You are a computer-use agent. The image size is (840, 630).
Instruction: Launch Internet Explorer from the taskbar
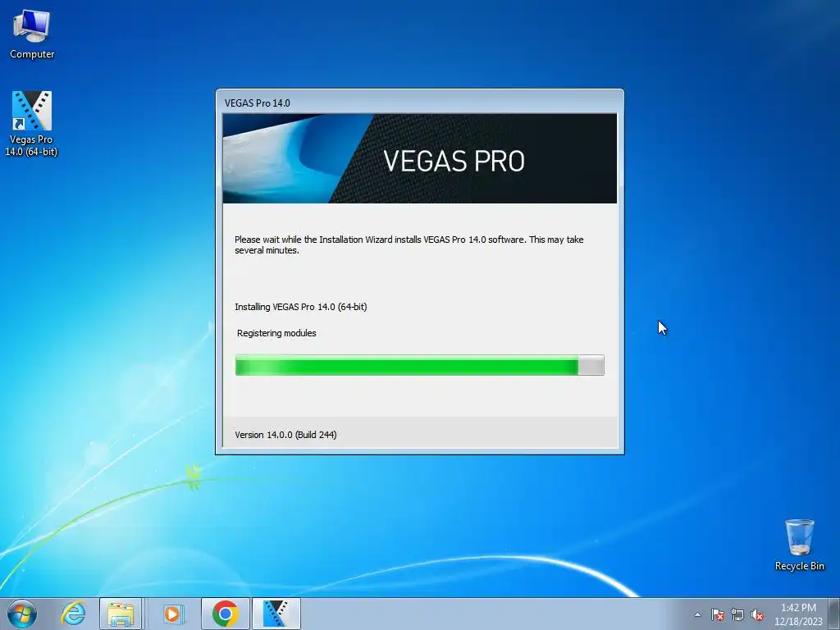(73, 614)
